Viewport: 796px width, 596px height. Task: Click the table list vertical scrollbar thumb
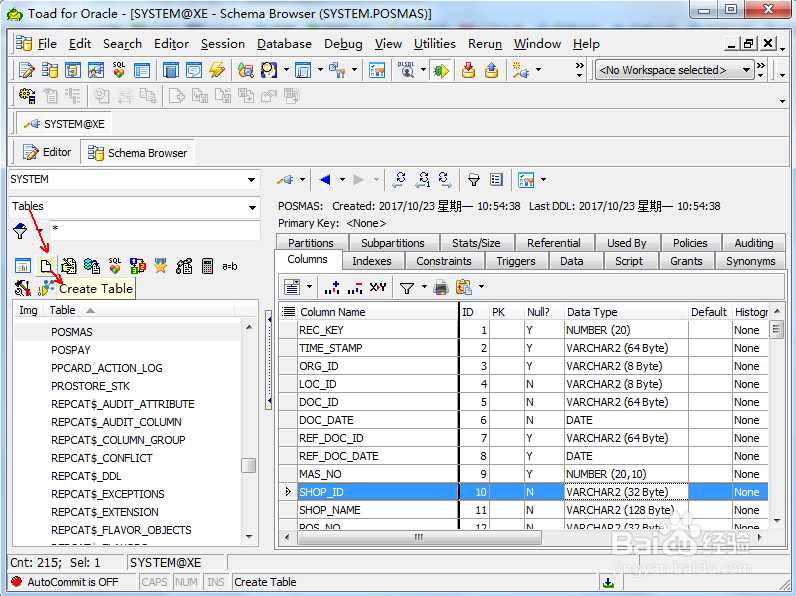click(248, 465)
